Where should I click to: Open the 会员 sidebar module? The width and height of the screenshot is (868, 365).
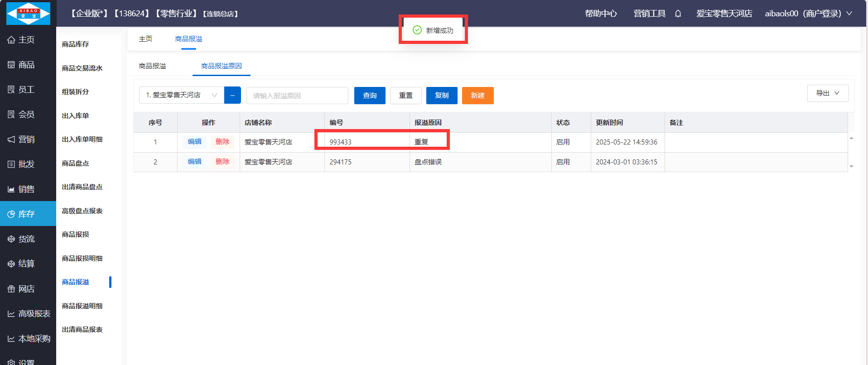[x=28, y=115]
